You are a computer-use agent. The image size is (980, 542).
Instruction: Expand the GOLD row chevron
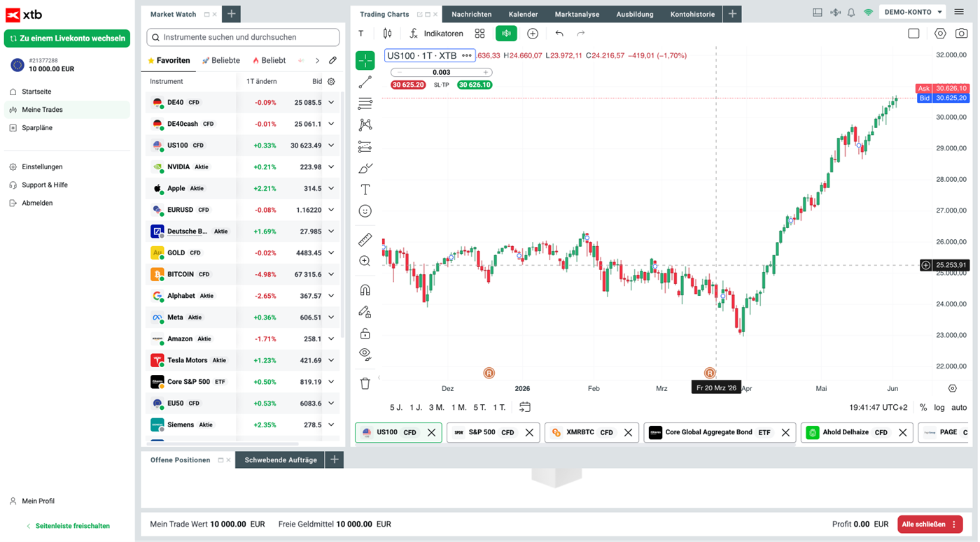[x=331, y=253]
